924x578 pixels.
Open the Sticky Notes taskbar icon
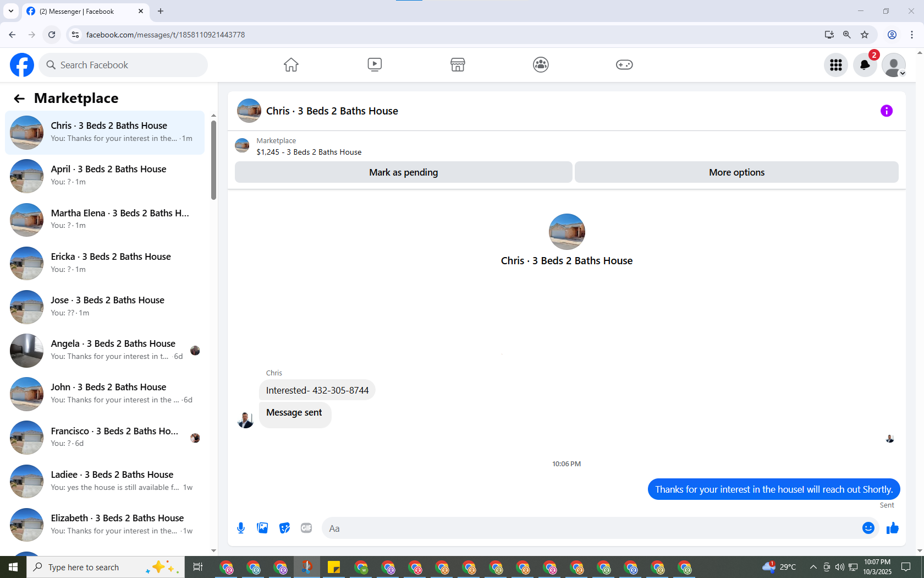(334, 567)
